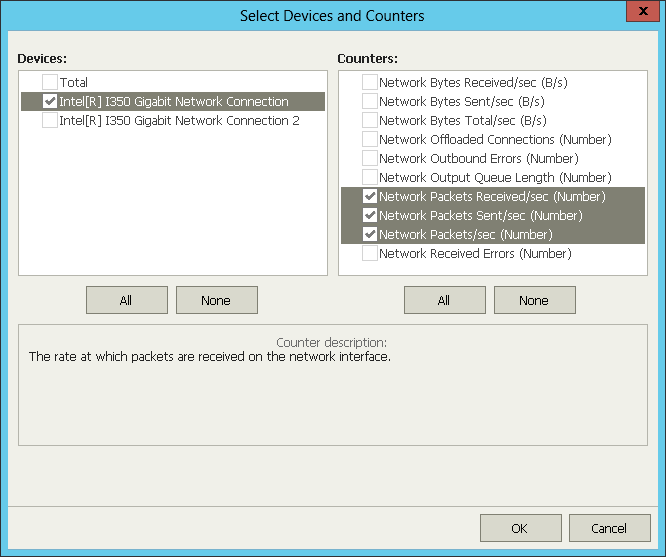This screenshot has width=666, height=557.
Task: Cancel the Select Devices and Counters dialog
Action: (x=610, y=528)
